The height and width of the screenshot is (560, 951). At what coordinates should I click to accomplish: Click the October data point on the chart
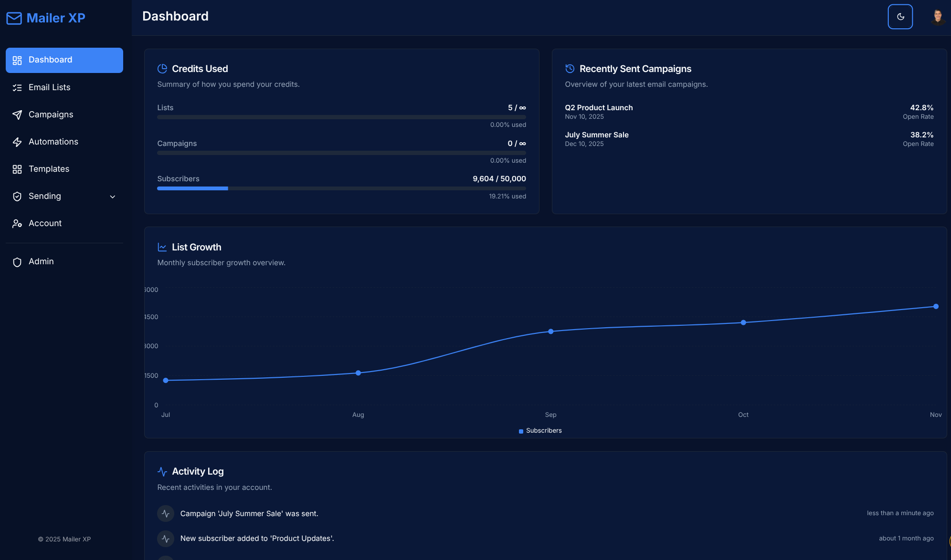click(743, 322)
